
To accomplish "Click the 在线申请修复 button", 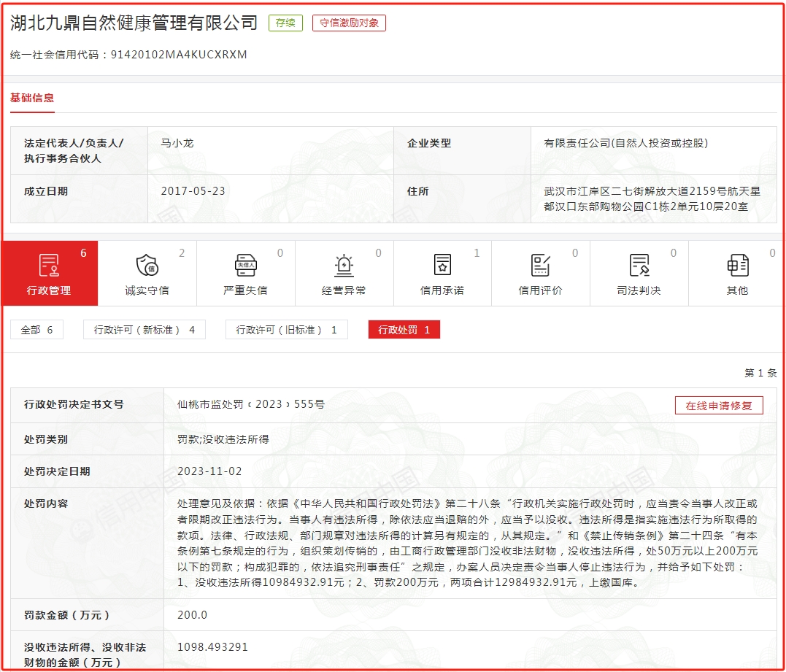I will (x=719, y=406).
